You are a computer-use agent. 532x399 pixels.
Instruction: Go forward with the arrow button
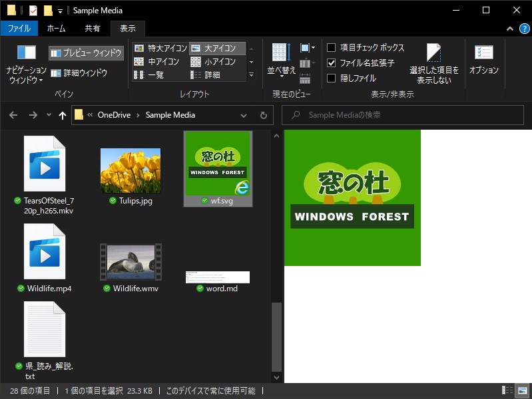33,115
